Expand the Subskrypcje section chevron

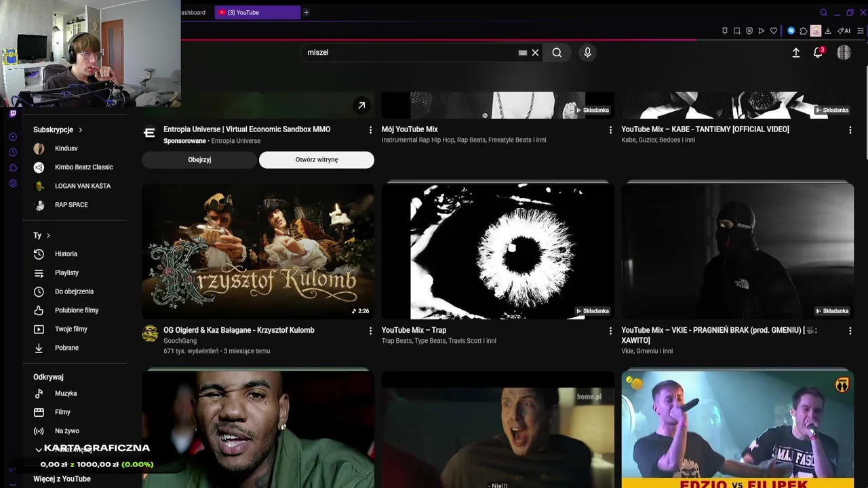click(x=80, y=129)
